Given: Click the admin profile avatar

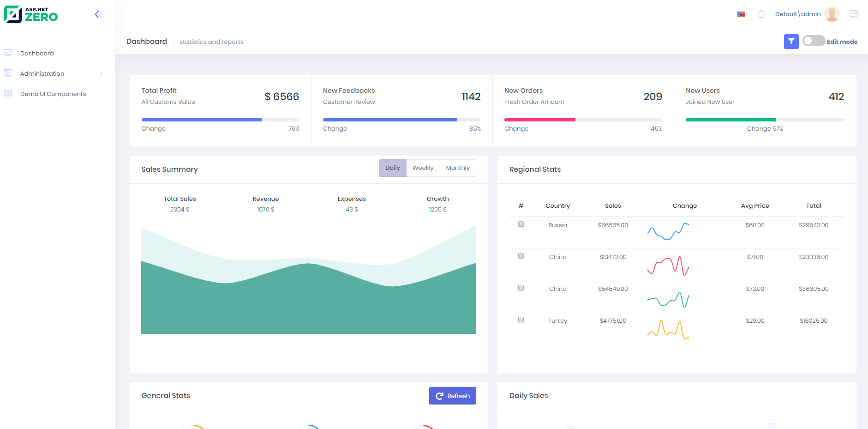Looking at the screenshot, I should click(x=832, y=14).
